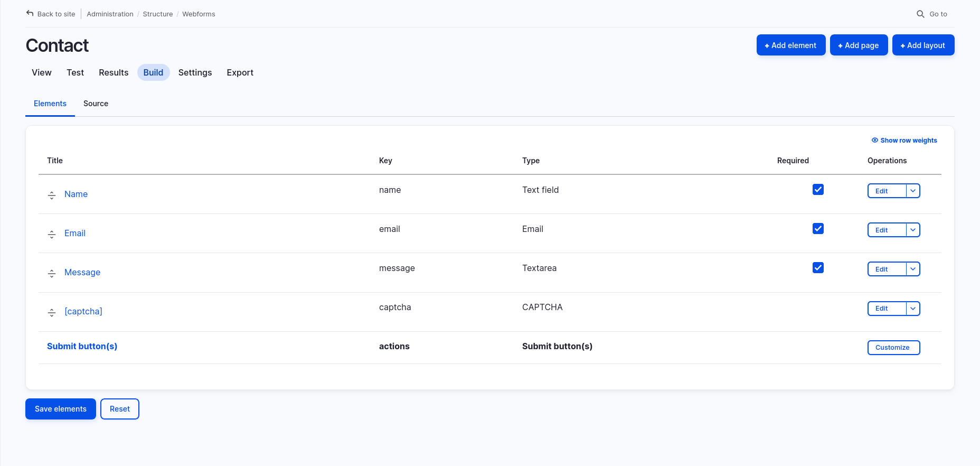
Task: Switch to Source secondary tab
Action: click(x=96, y=104)
